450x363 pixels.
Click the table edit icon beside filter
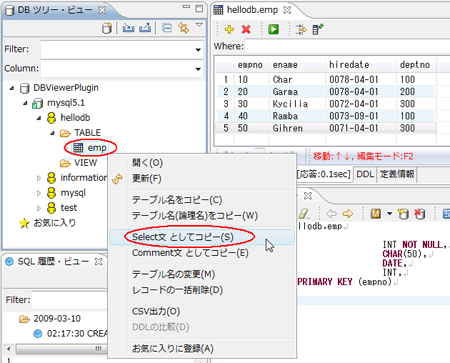coord(318,29)
